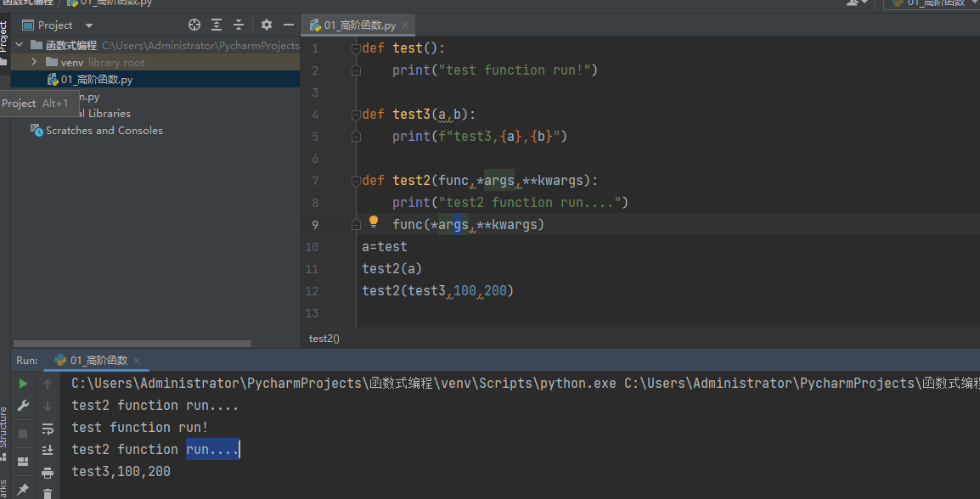This screenshot has width=980, height=499.
Task: Expand the venv folder node
Action: 34,63
